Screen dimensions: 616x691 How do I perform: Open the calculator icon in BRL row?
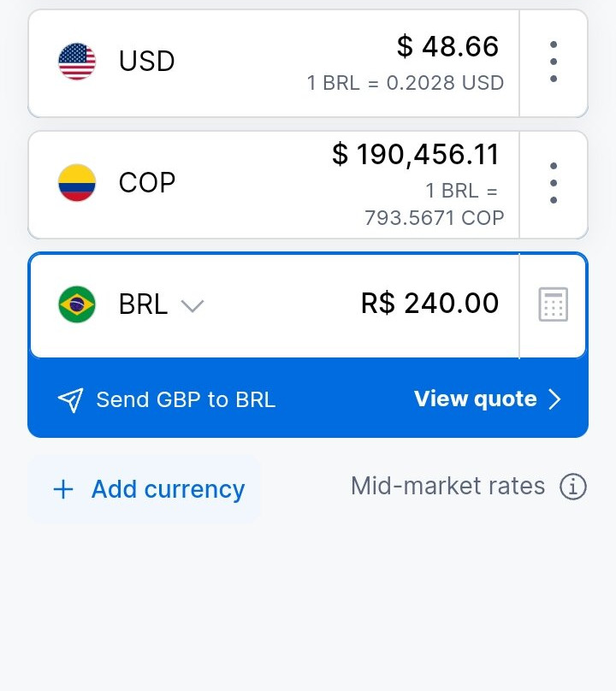tap(553, 304)
